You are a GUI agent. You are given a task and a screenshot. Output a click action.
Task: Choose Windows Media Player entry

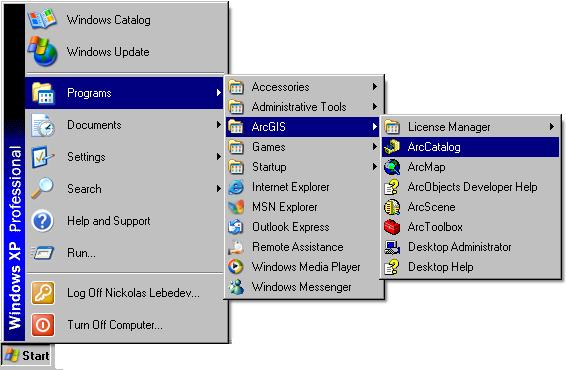[x=303, y=267]
